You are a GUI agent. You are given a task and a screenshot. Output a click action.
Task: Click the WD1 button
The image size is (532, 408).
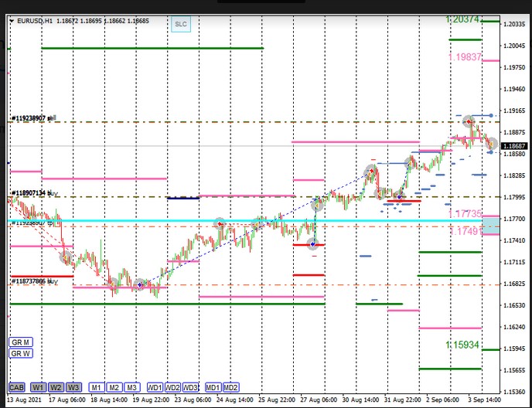coord(155,387)
